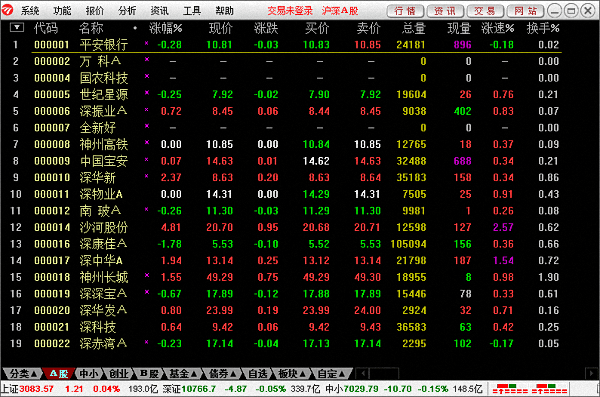Expand the 基金 tab menu
Image resolution: width=600 pixels, height=397 pixels.
click(x=183, y=373)
